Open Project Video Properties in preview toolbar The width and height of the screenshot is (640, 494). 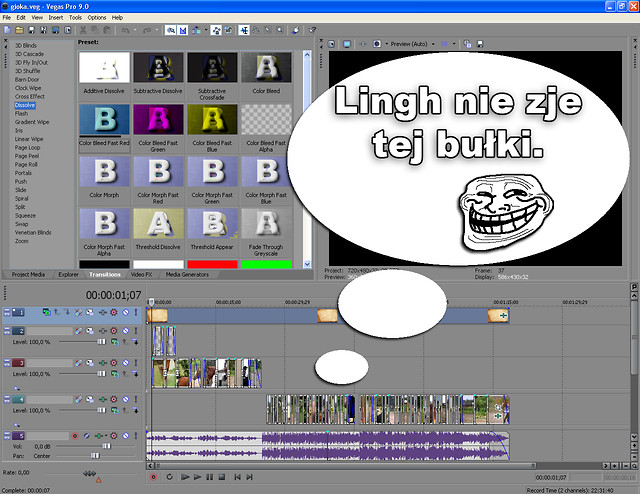pyautogui.click(x=331, y=44)
